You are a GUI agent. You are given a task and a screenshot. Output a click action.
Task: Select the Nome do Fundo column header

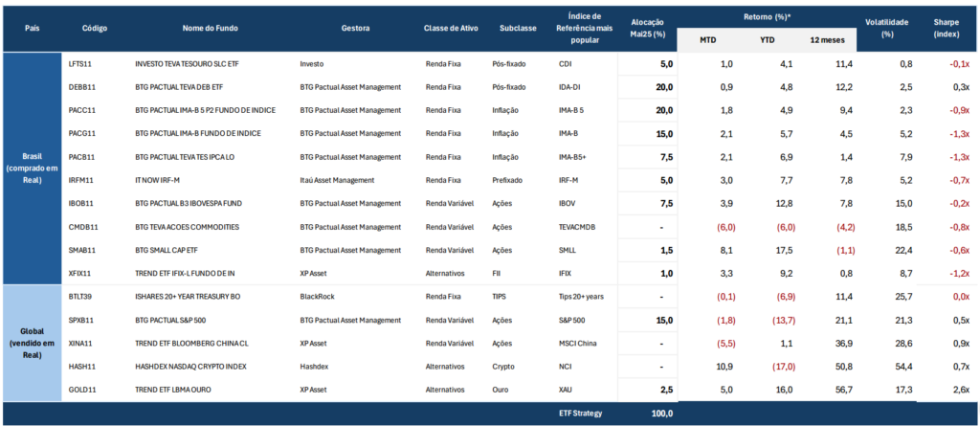tap(210, 29)
